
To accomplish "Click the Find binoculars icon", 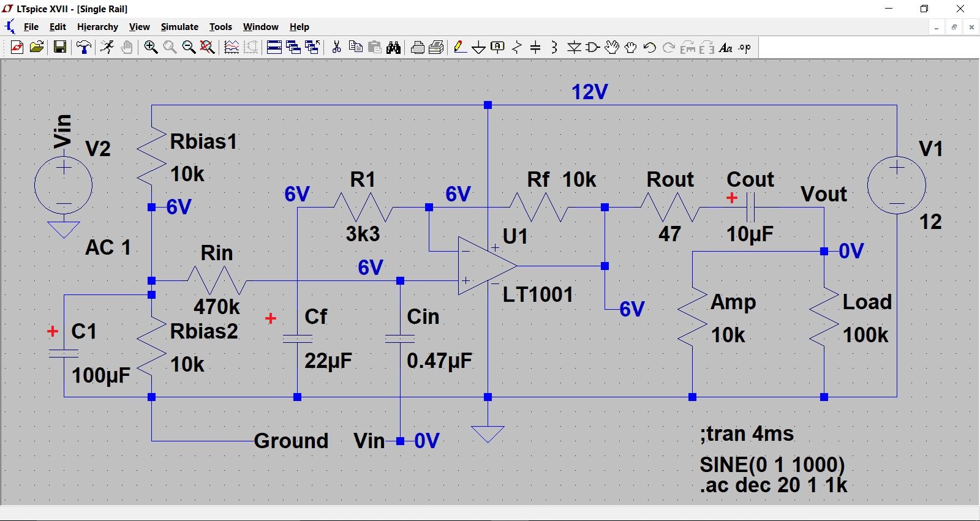I will tap(394, 47).
